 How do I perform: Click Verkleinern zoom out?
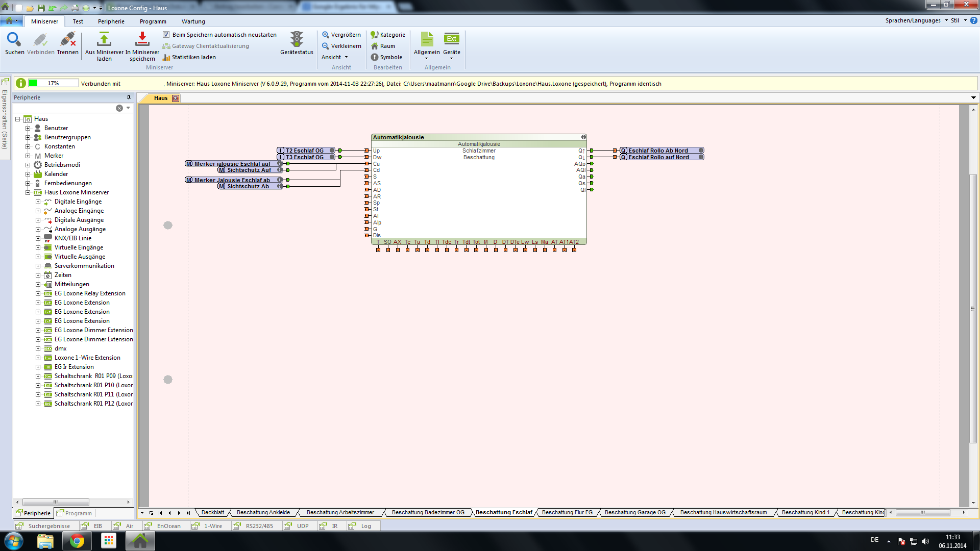click(x=341, y=46)
